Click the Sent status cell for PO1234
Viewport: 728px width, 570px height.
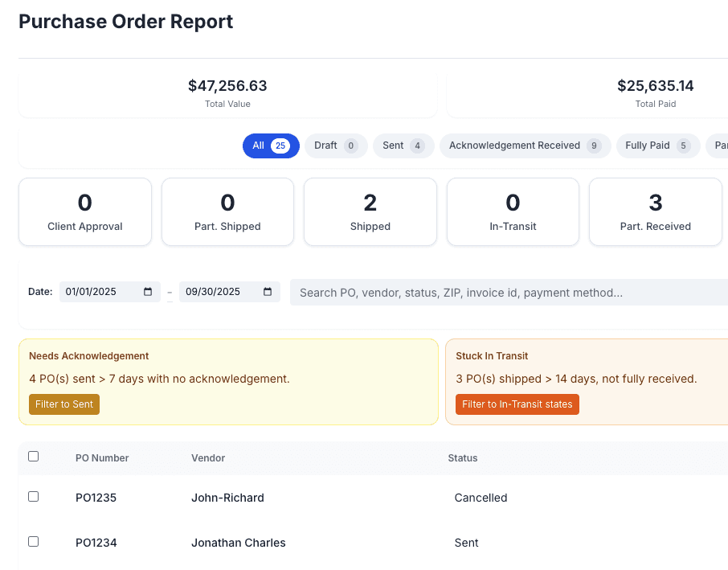click(466, 543)
